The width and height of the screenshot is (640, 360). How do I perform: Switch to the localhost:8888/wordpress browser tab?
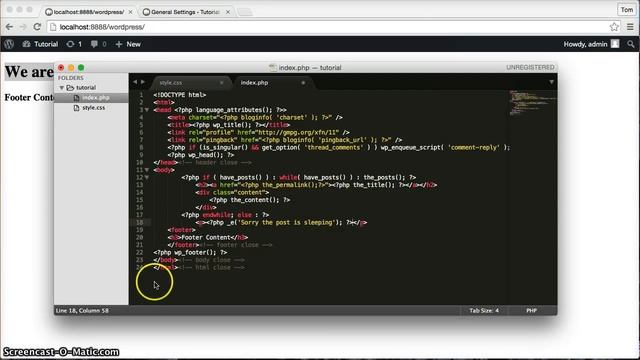[89, 12]
